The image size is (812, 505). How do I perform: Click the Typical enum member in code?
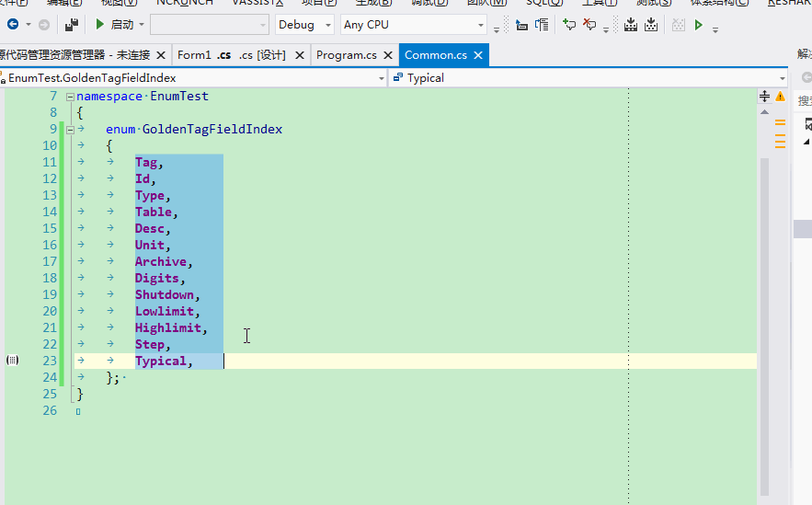(x=161, y=362)
